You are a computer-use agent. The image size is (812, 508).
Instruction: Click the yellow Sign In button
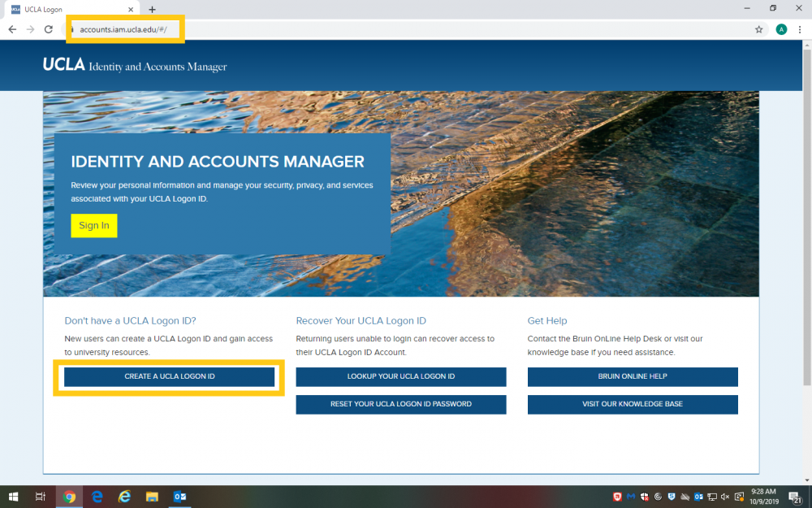tap(93, 225)
